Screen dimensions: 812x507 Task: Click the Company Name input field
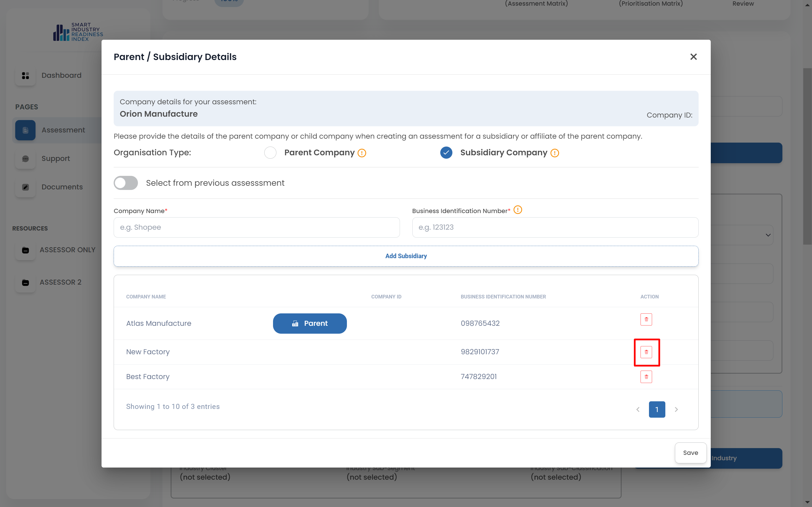(256, 227)
